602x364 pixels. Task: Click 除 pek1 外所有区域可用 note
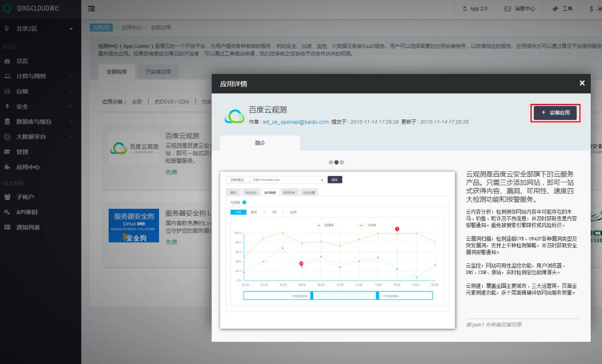(x=494, y=324)
